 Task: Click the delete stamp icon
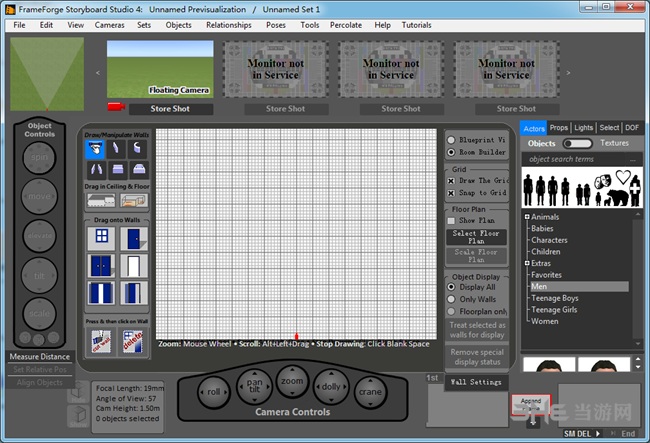pyautogui.click(x=133, y=342)
